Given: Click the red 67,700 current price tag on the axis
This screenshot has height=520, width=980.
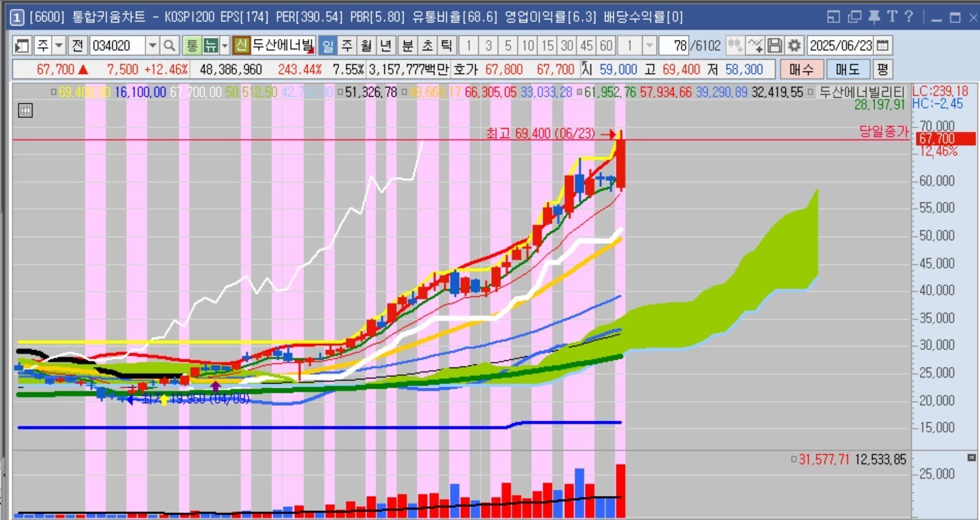Looking at the screenshot, I should [946, 139].
